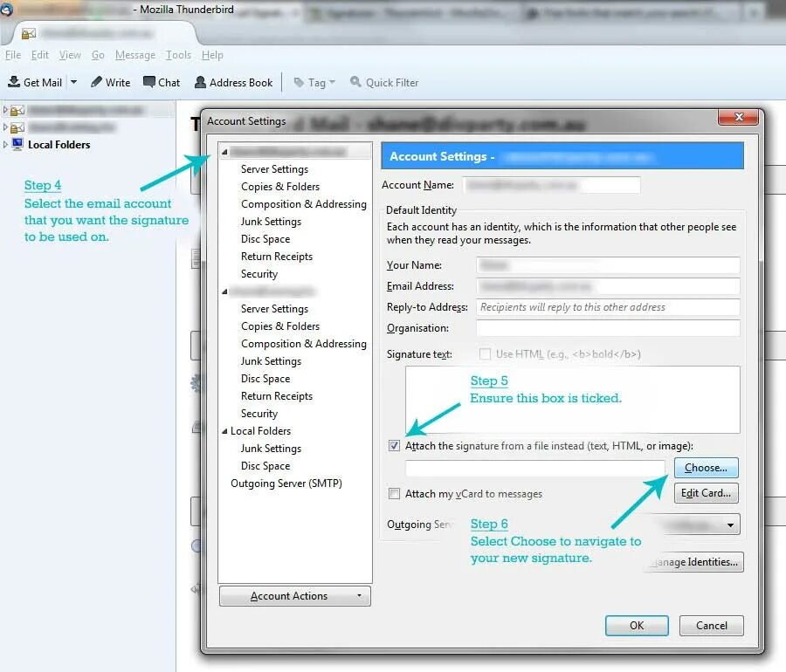
Task: Select second account's Composition & Addressing
Action: (x=304, y=344)
